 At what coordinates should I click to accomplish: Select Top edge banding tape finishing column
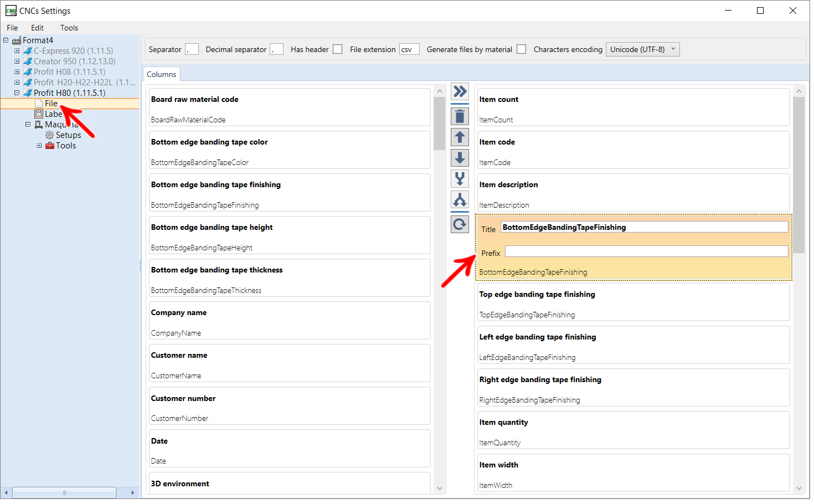click(633, 302)
